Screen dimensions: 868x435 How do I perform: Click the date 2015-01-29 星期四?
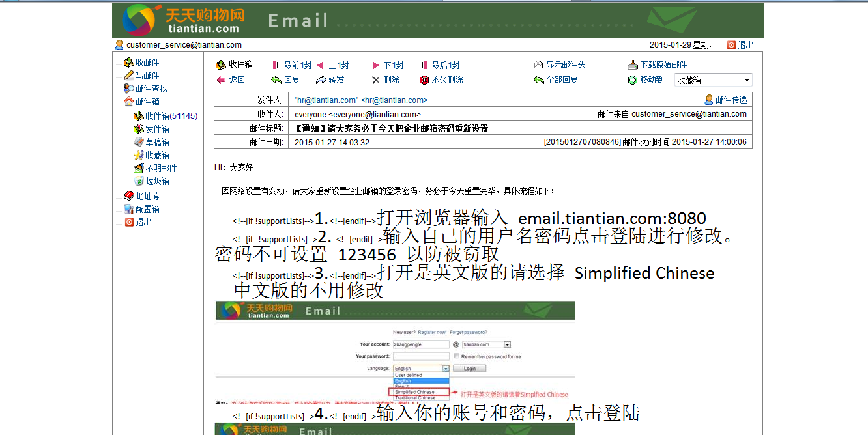(683, 45)
